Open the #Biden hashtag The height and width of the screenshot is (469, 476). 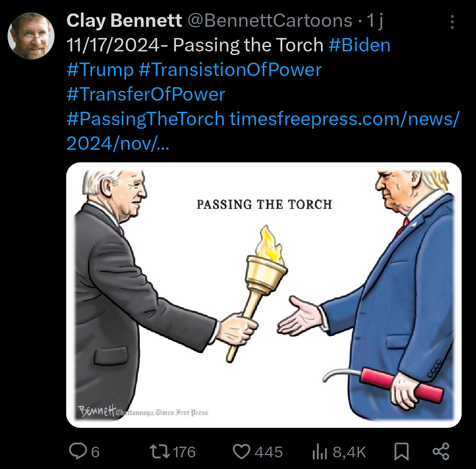coord(359,45)
